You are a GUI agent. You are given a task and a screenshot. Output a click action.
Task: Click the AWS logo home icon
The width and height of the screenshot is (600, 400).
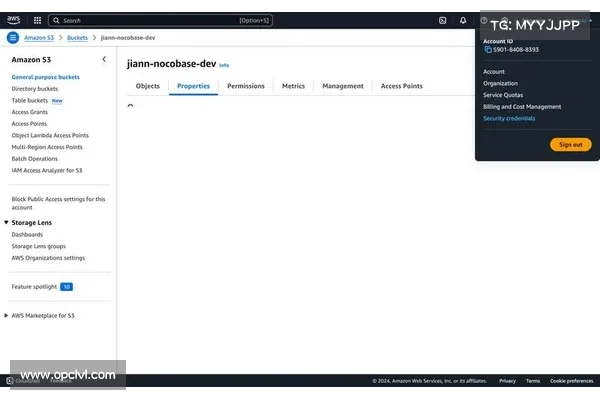[x=13, y=20]
